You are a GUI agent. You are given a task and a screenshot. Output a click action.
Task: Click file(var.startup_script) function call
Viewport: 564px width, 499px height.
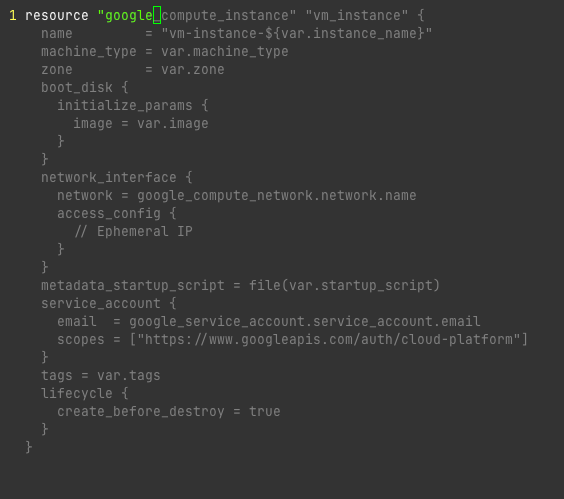[344, 285]
